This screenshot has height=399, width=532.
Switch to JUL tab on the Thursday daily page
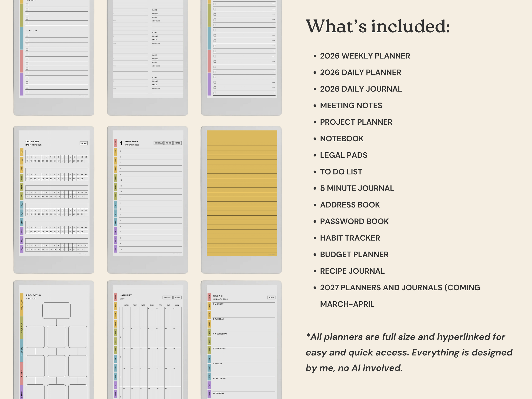[x=115, y=205]
